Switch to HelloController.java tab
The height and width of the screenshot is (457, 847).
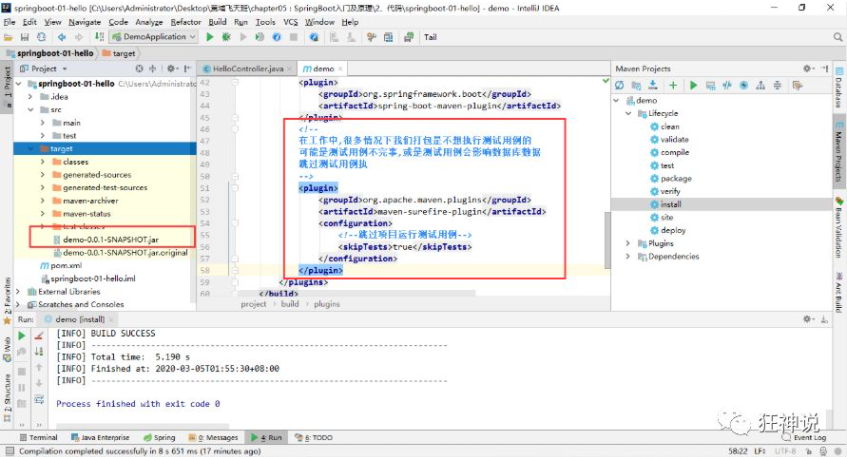(x=247, y=69)
